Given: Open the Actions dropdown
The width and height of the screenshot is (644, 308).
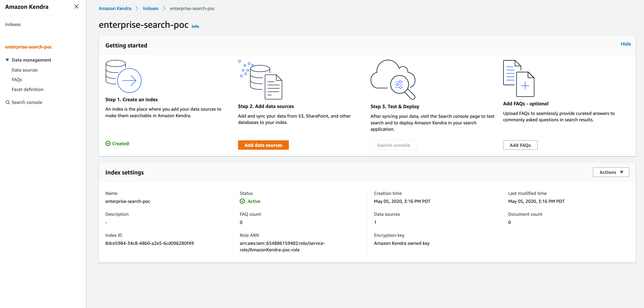Looking at the screenshot, I should pyautogui.click(x=611, y=172).
